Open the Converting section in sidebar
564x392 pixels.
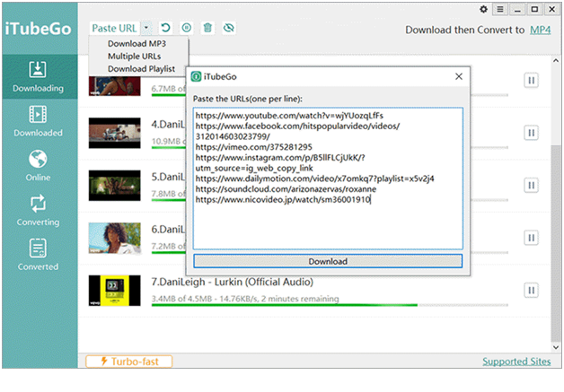click(38, 211)
